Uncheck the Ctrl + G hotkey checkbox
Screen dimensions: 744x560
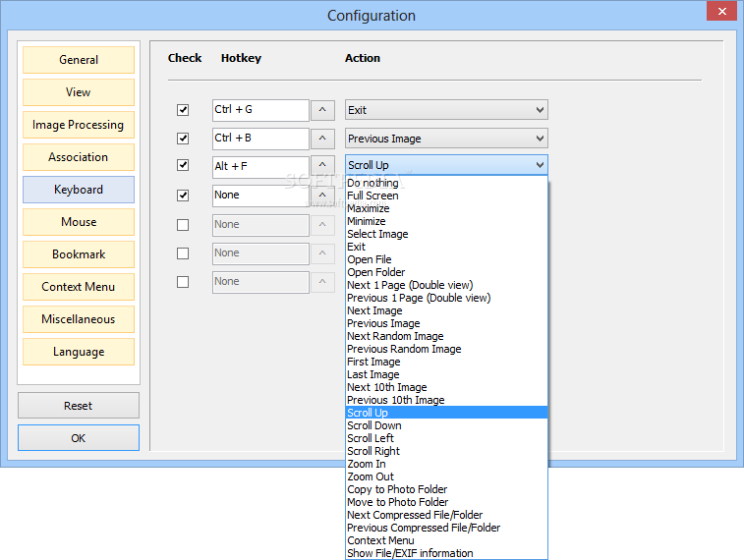183,110
